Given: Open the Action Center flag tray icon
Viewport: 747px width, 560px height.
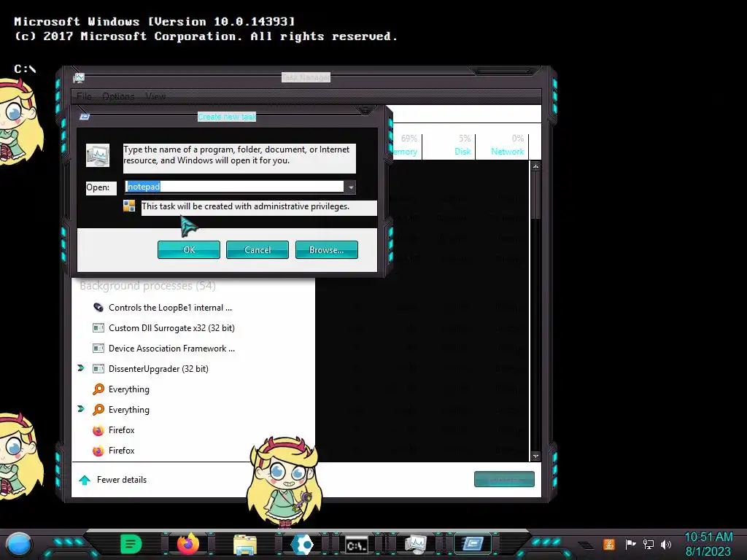Looking at the screenshot, I should point(630,544).
